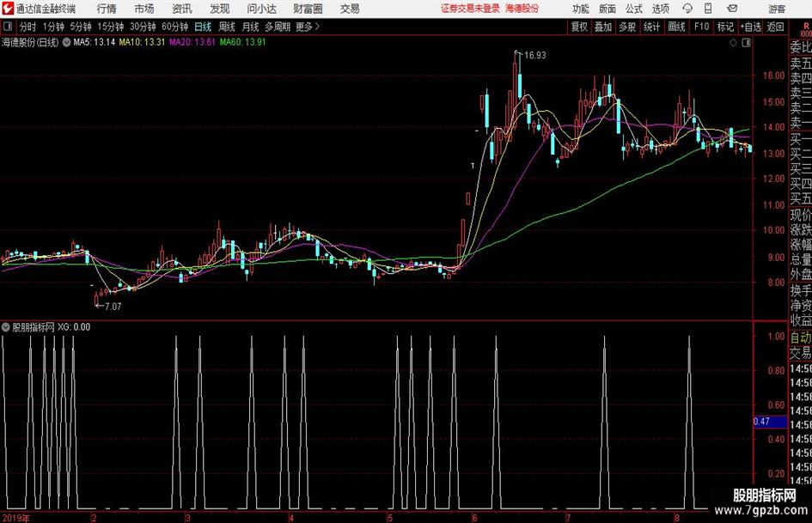Screen dimensions: 812x523
Task: Open the 多周期 multi-period view
Action: [x=278, y=27]
